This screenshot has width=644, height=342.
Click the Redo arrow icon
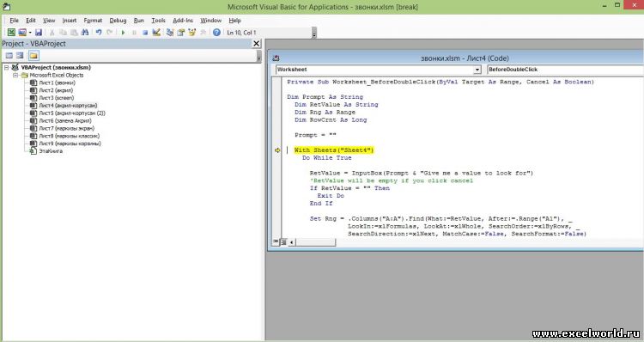pyautogui.click(x=110, y=33)
